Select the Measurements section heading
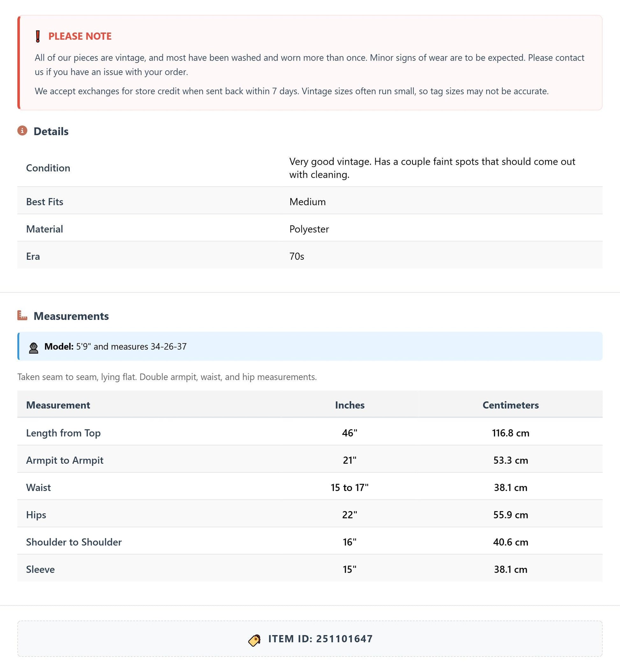The width and height of the screenshot is (620, 672). [71, 316]
